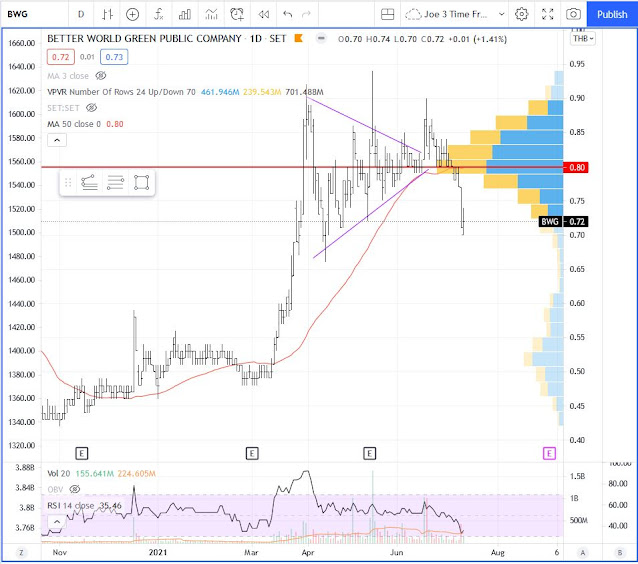This screenshot has height=564, width=638.
Task: Open the THB currency dropdown
Action: point(583,39)
